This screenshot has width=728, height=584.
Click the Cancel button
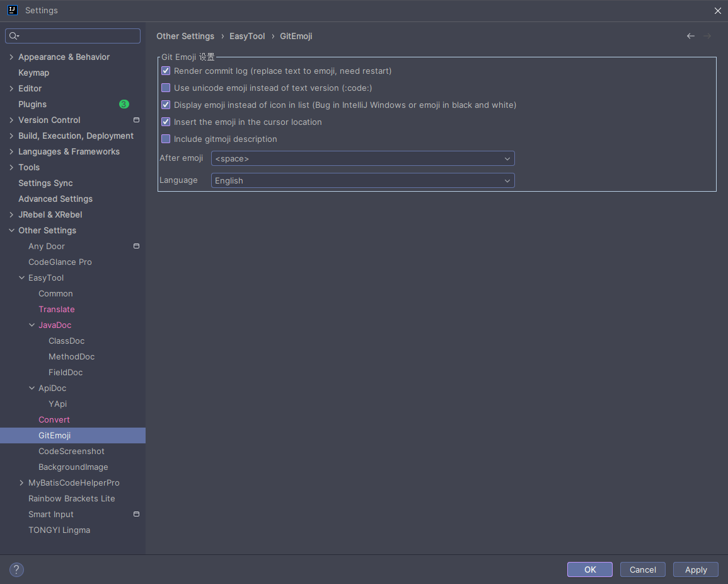(642, 569)
